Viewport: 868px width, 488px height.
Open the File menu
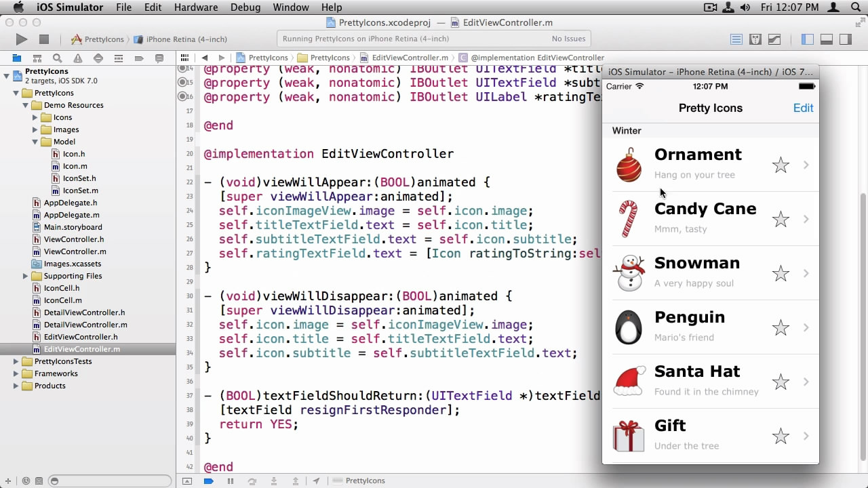[x=123, y=7]
